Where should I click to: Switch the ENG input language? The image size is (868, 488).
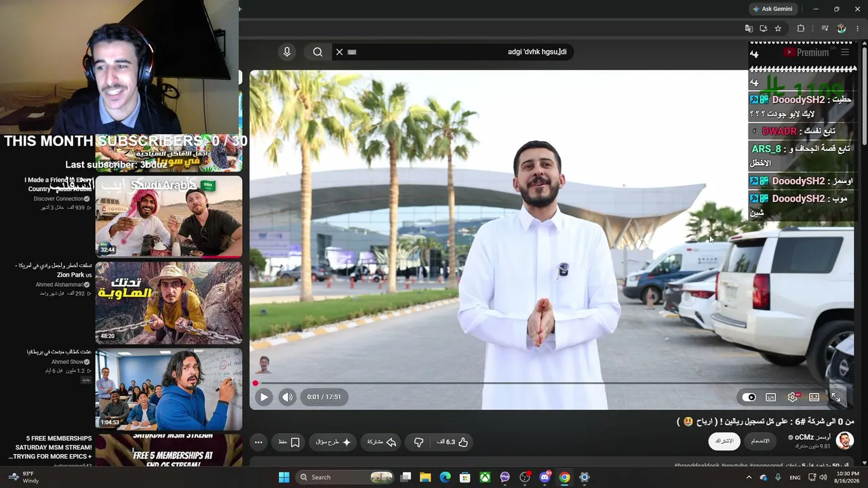tap(795, 477)
